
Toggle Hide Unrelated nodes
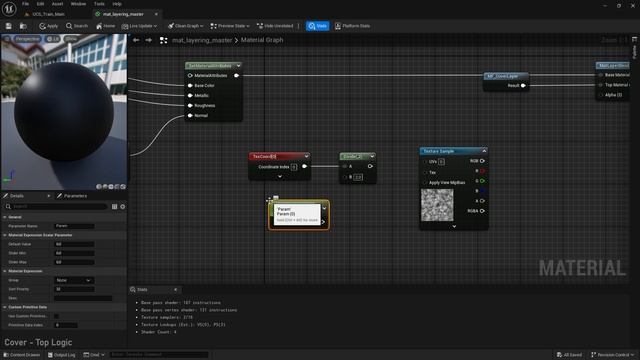(x=275, y=26)
